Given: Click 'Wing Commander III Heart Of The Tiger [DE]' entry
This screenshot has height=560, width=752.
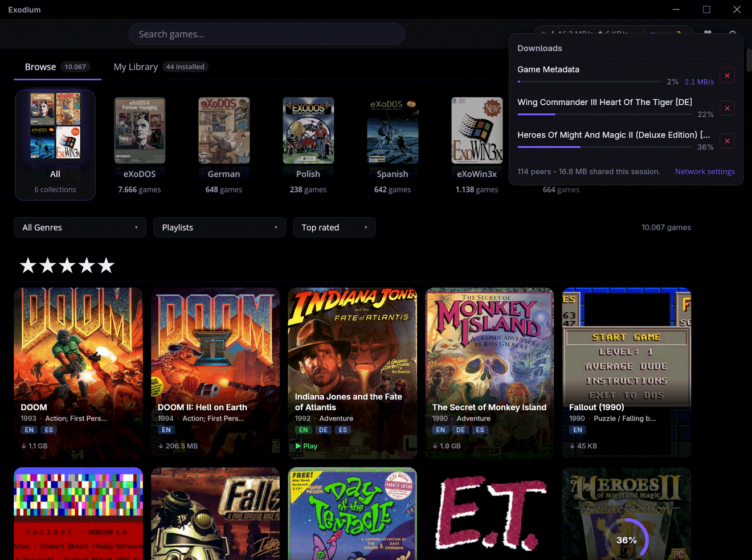Looking at the screenshot, I should [604, 102].
